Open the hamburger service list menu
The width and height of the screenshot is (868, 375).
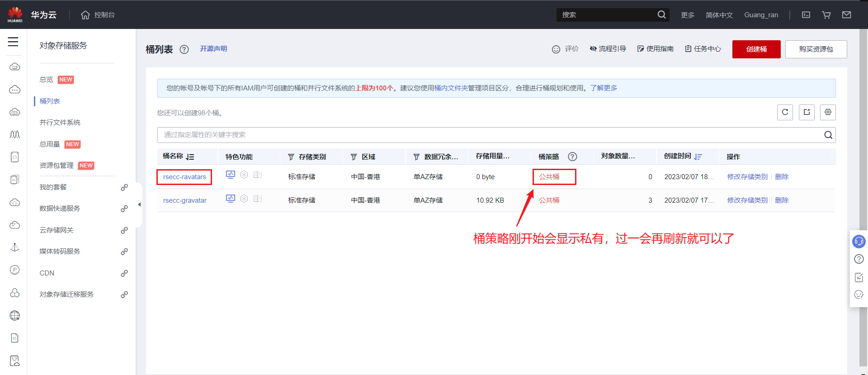click(x=13, y=42)
